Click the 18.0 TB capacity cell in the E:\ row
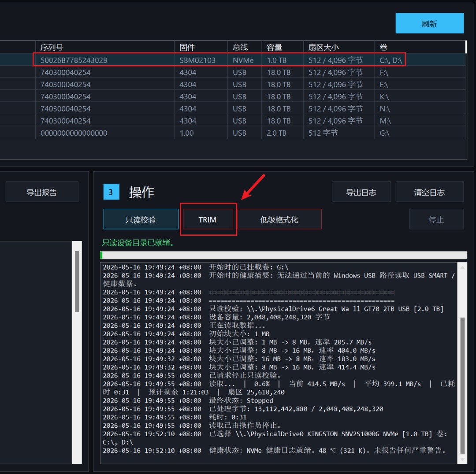 coord(279,85)
